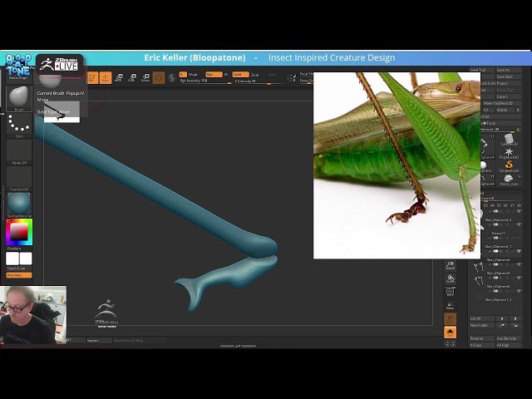Toggle the Rgb channel button
The height and width of the screenshot is (399, 532).
click(x=214, y=74)
